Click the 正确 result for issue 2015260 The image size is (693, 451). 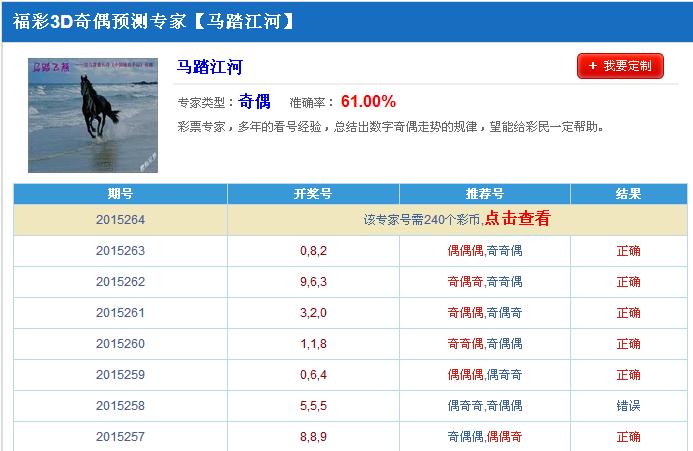point(628,344)
